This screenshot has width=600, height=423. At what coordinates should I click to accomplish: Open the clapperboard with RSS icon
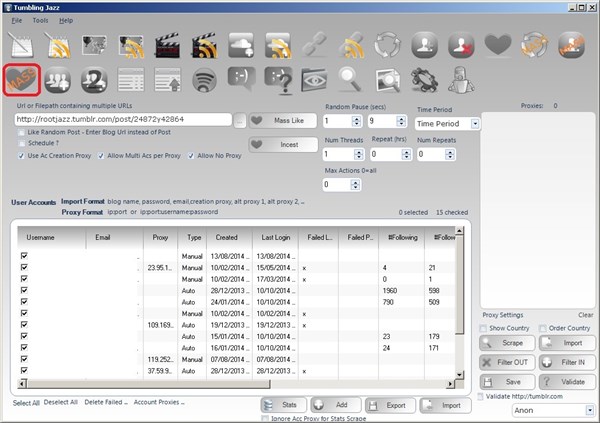204,45
